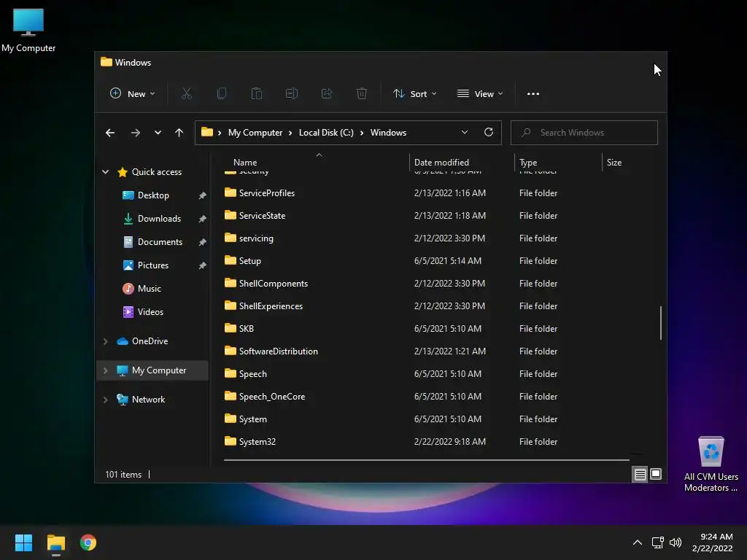Screen dimensions: 747x560
Task: Select the ShellExperiences folder row
Action: coord(426,306)
